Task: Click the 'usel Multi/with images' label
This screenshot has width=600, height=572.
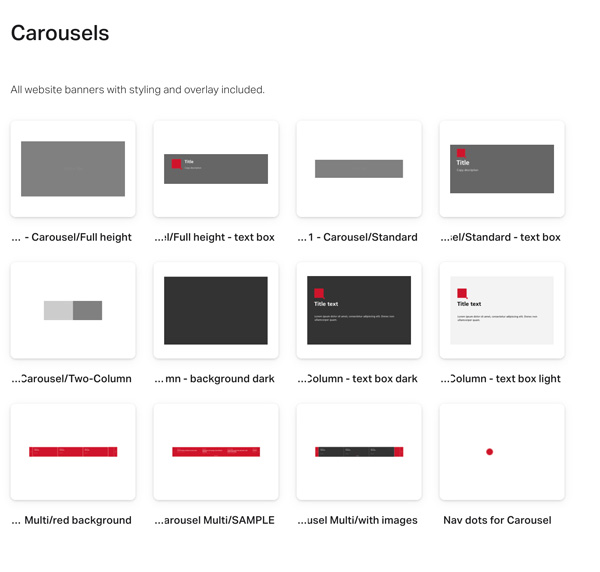Action: point(357,520)
